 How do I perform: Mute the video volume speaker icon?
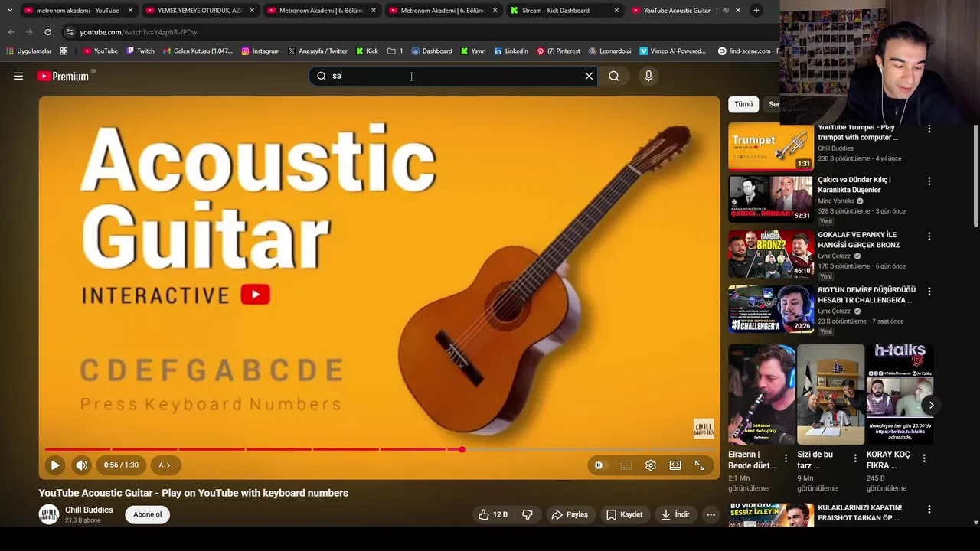point(82,465)
